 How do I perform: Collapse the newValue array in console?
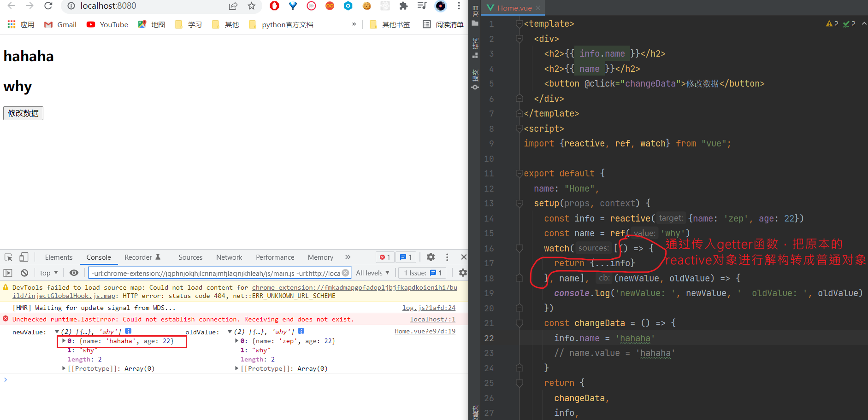point(57,332)
